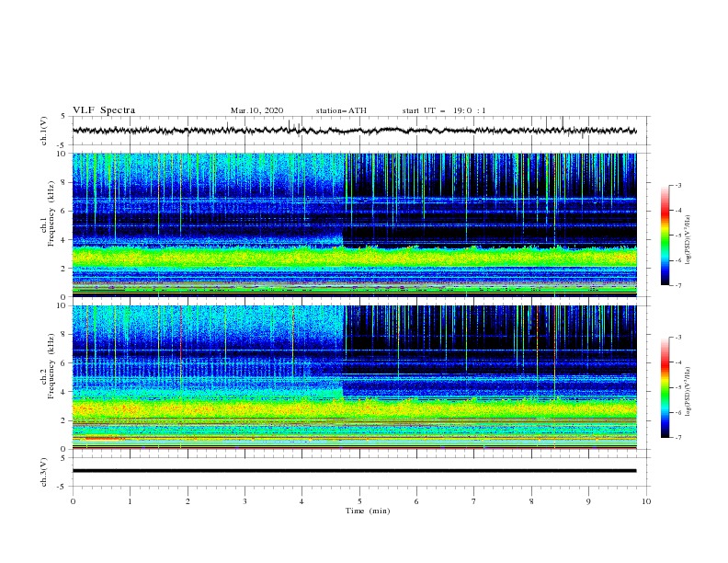Click time axis tick label "6"
The image size is (728, 563).
[x=417, y=501]
